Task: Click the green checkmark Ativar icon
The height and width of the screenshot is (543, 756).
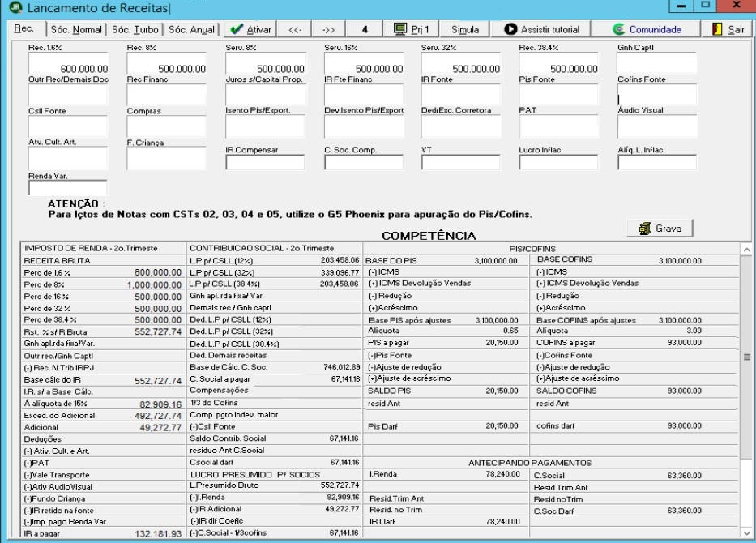Action: tap(237, 29)
